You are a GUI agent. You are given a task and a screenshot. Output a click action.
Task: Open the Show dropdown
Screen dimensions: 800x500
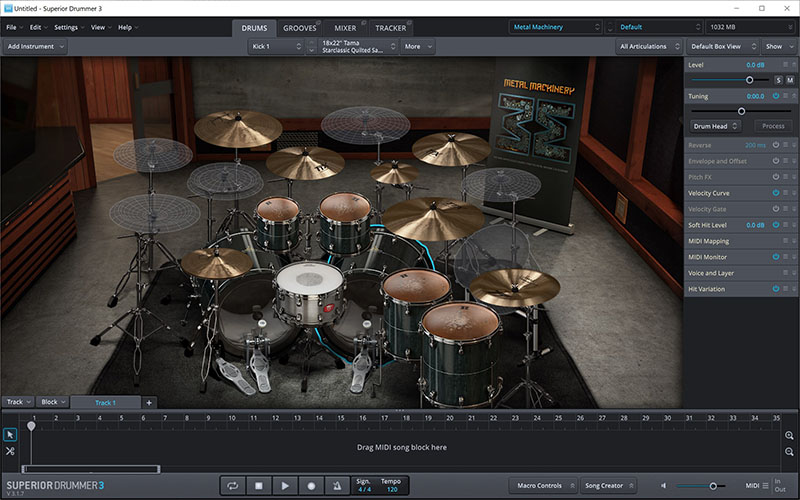click(779, 46)
